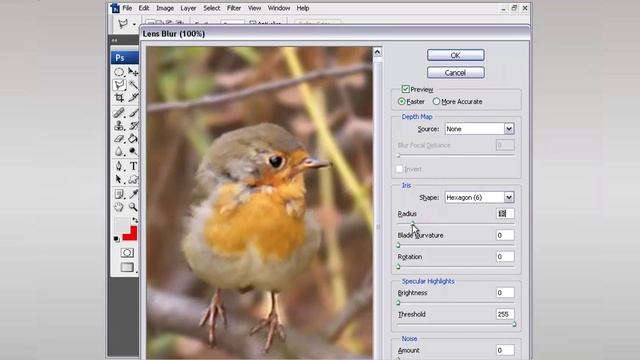Click the foreground color swatch
The height and width of the screenshot is (360, 640).
point(122,225)
